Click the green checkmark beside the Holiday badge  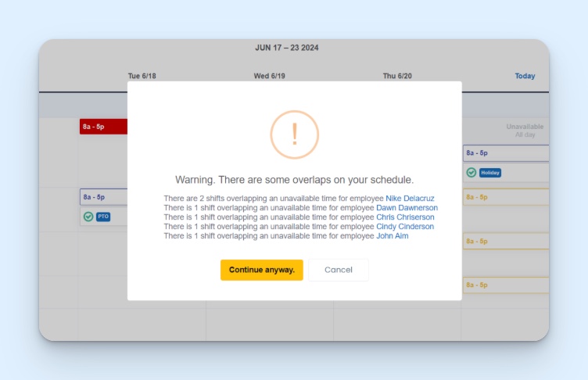471,173
